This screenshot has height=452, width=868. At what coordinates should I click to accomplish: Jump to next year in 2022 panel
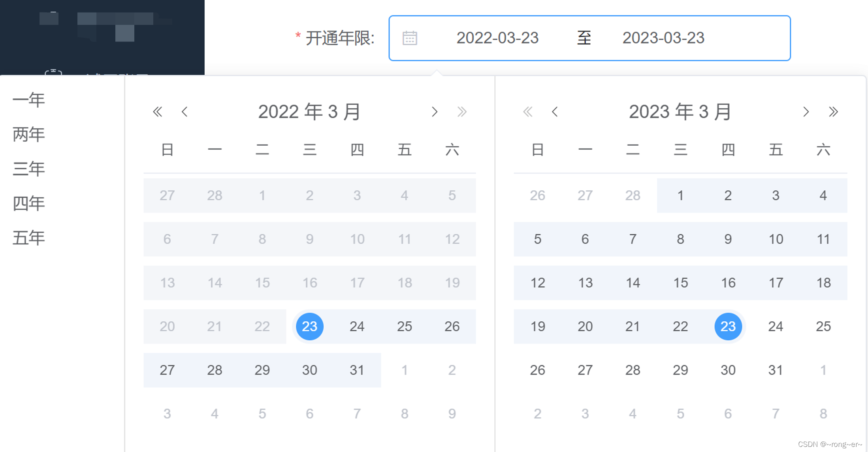coord(461,112)
